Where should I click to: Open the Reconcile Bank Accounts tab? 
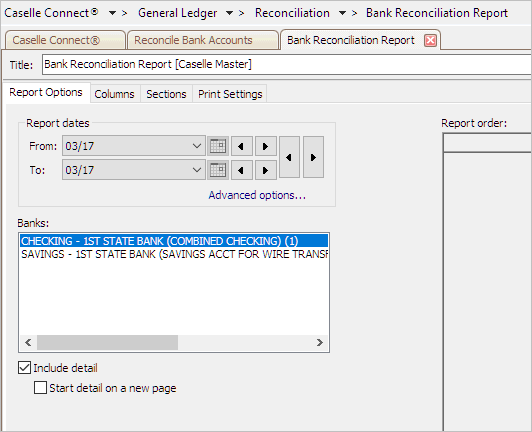coord(193,40)
